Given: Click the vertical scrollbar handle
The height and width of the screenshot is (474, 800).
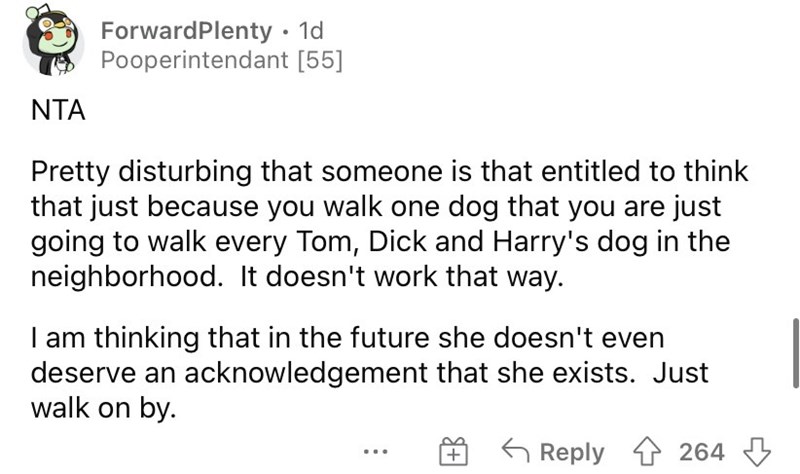Looking at the screenshot, I should (795, 353).
